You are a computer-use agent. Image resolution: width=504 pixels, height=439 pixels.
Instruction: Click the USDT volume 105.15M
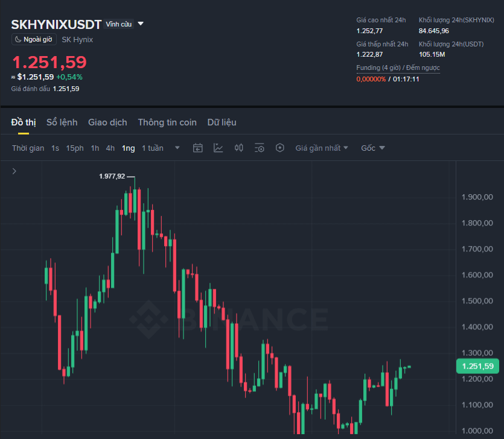click(x=432, y=54)
